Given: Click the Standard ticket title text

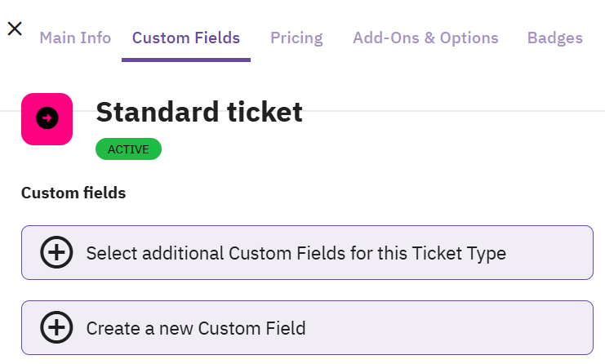Looking at the screenshot, I should [x=199, y=113].
